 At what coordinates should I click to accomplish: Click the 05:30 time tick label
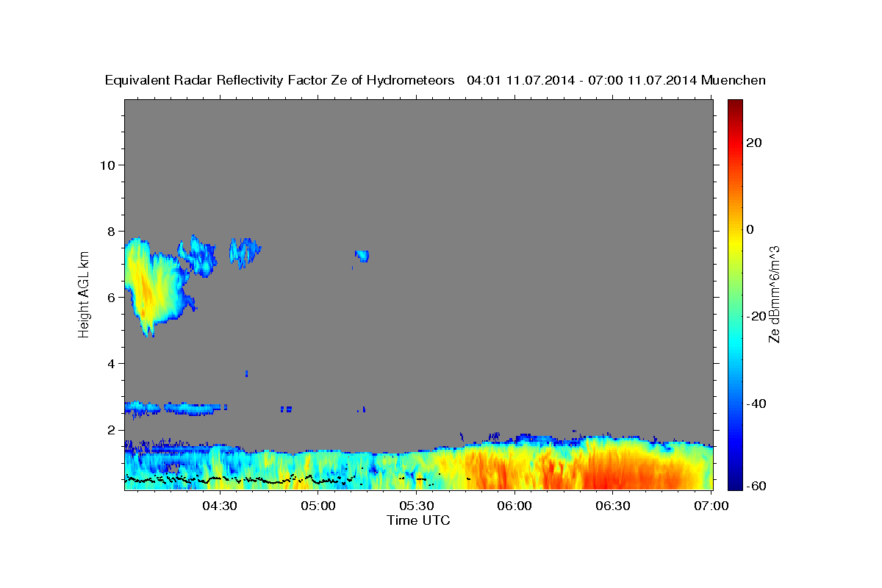pos(416,506)
